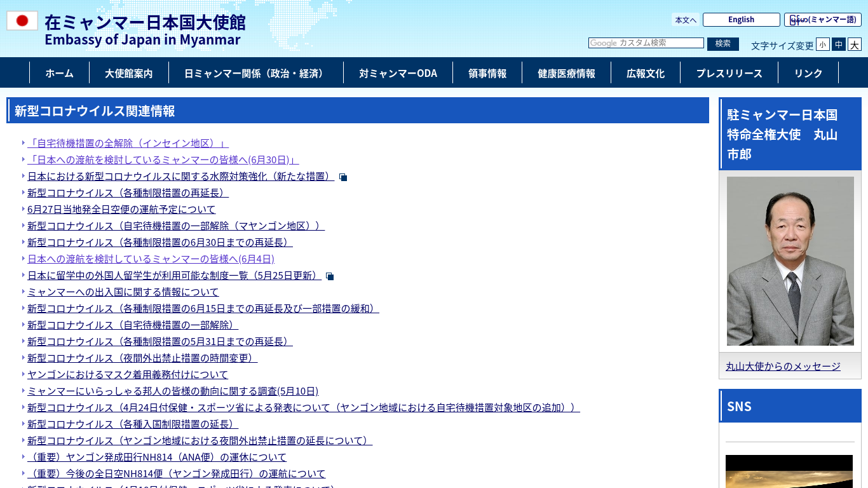Click external link icon after 5月25日更新 link
Viewport: 868px width, 488px height.
(330, 276)
